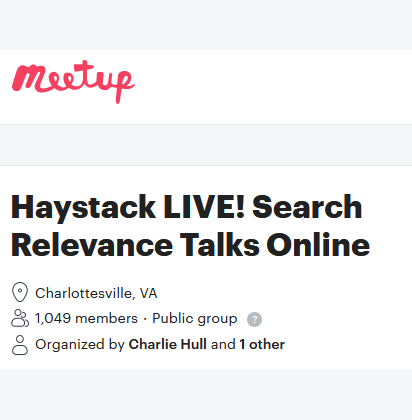Open the question mark help icon

click(x=254, y=319)
